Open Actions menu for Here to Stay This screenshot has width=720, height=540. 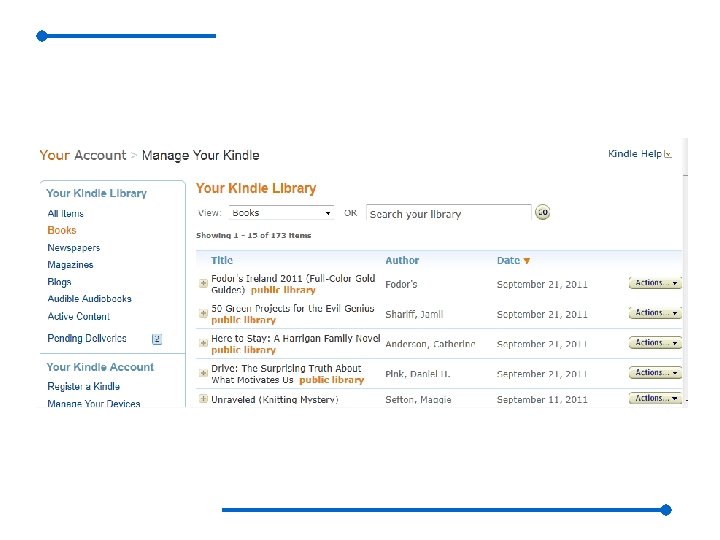655,343
